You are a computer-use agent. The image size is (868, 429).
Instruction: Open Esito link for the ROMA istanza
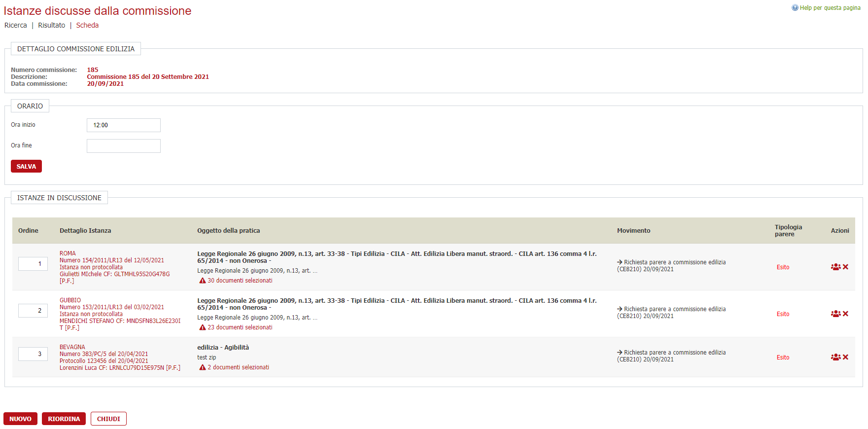point(783,267)
